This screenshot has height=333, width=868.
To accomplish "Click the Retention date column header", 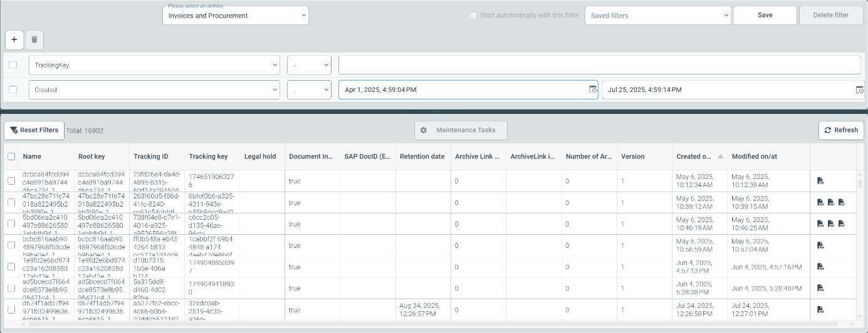I will coord(422,156).
